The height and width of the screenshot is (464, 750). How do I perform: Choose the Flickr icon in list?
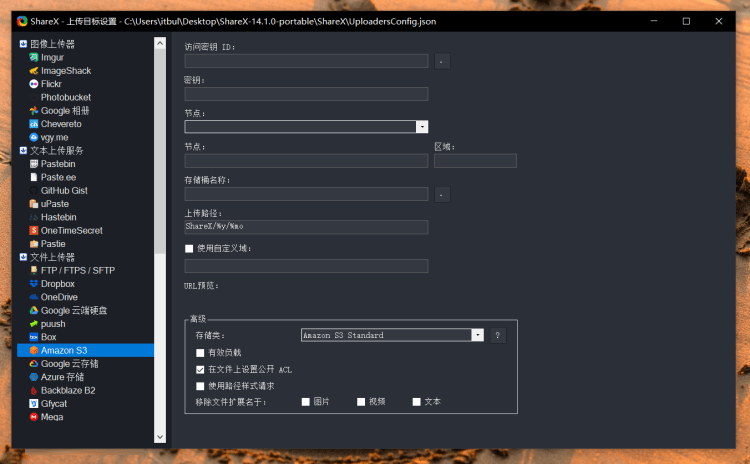click(x=33, y=84)
